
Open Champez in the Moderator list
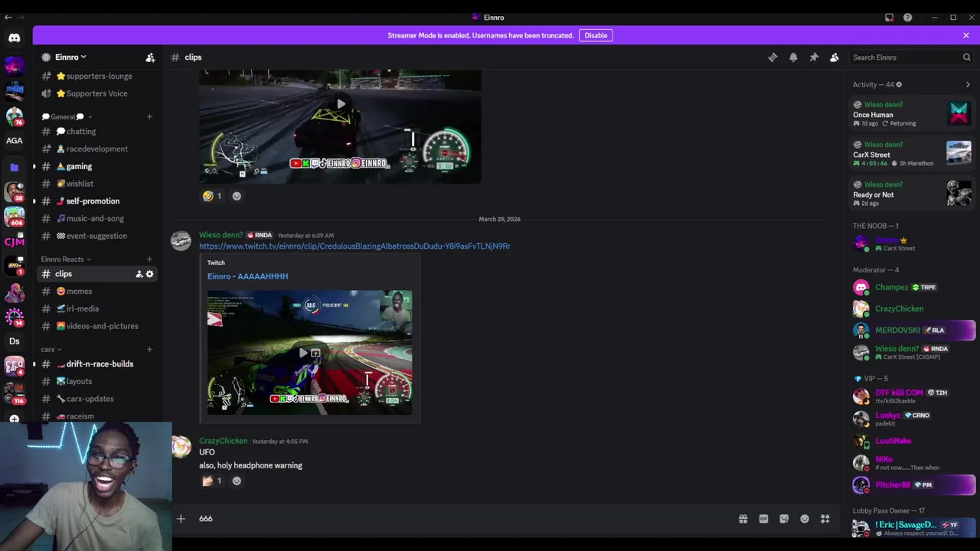pos(913,288)
